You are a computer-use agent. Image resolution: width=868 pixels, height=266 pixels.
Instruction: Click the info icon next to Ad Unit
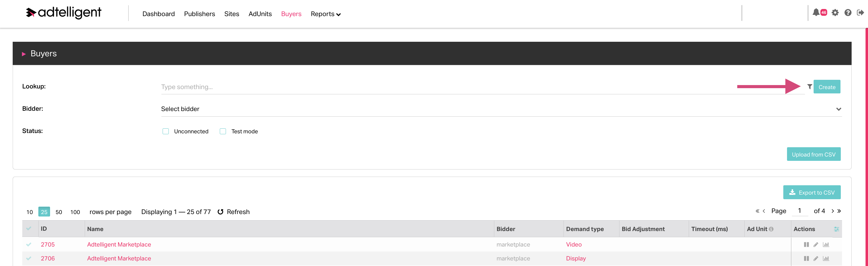coord(771,229)
